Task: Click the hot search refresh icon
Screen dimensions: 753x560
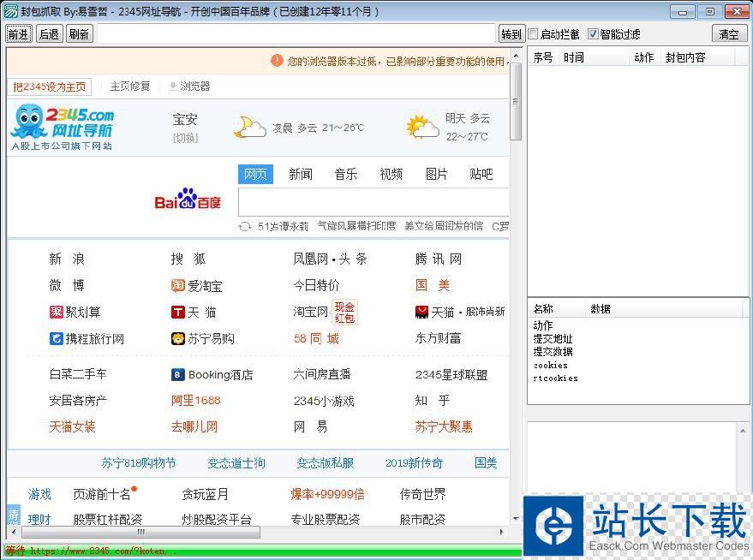Action: (x=245, y=226)
